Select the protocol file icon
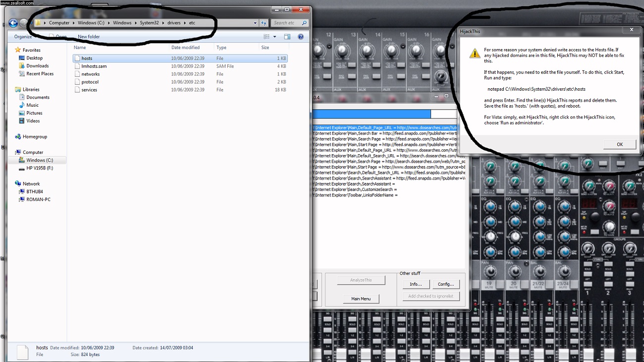The width and height of the screenshot is (644, 362). click(x=77, y=82)
